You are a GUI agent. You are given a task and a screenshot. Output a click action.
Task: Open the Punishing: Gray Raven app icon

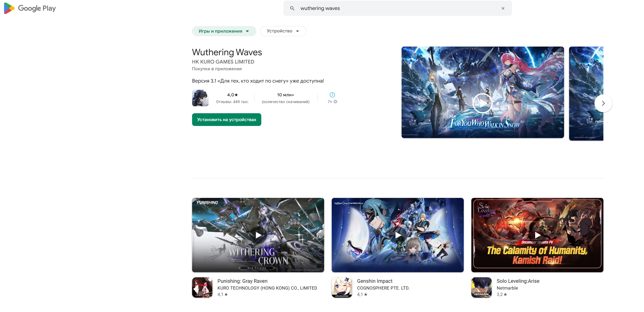tap(202, 287)
